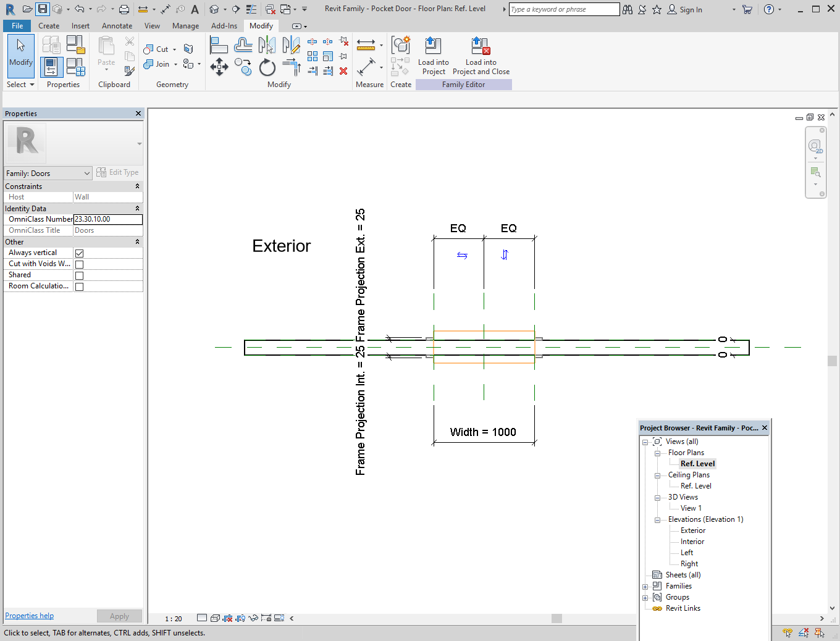Toggle Properties palette button in ribbon
840x641 pixels.
pyautogui.click(x=51, y=67)
